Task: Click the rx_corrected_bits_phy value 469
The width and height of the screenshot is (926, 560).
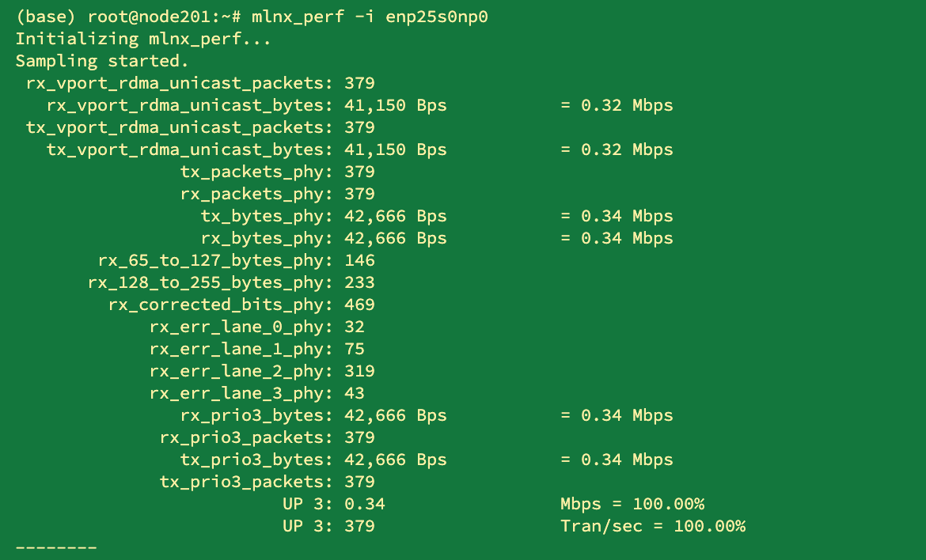Action: [359, 305]
